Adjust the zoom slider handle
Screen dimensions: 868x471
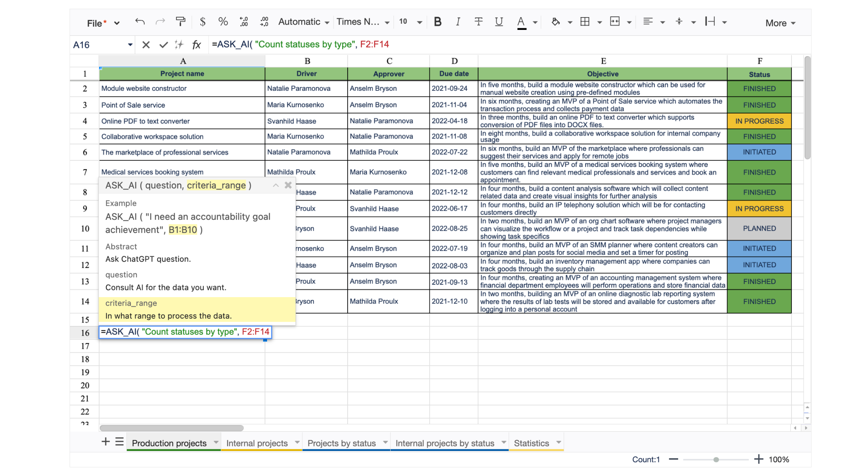coord(716,459)
